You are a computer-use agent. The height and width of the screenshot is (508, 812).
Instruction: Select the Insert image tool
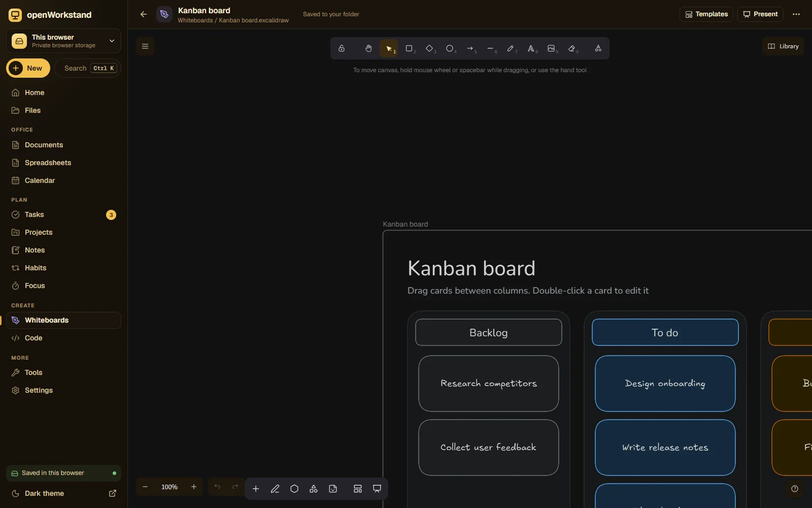[551, 48]
